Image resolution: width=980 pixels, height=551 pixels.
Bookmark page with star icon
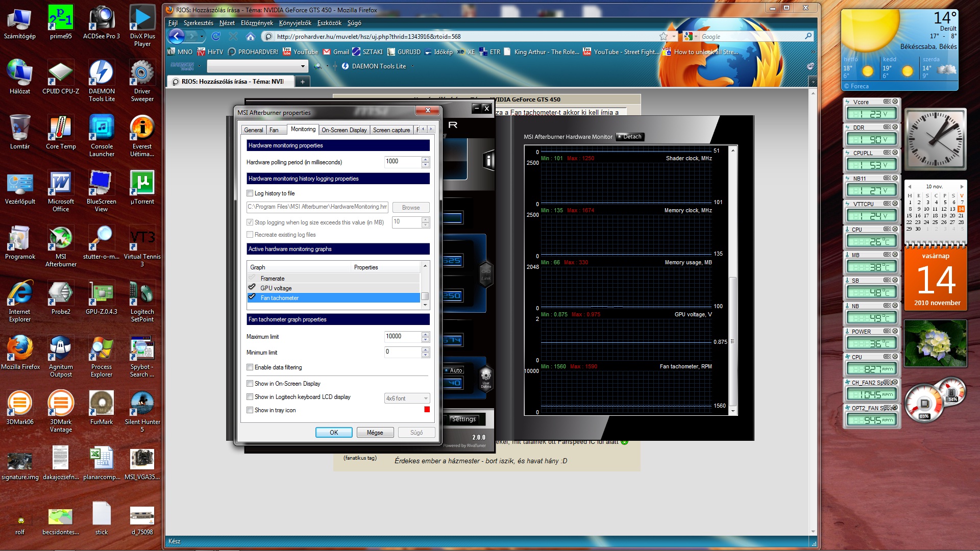(663, 36)
